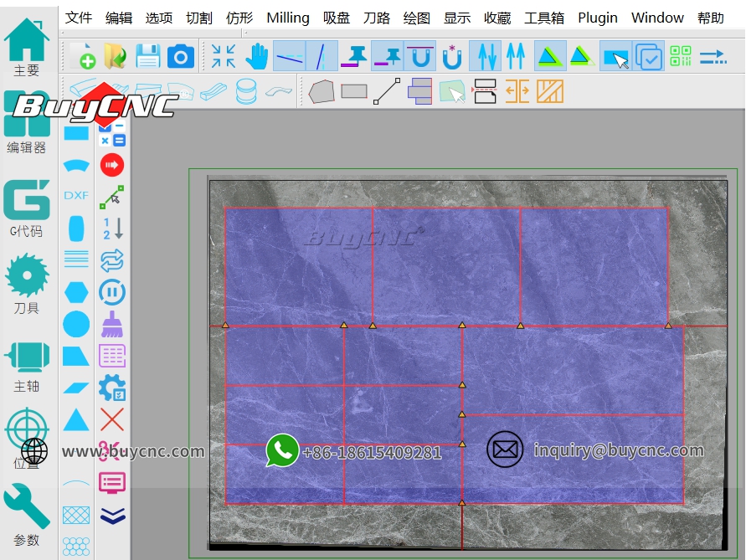Click the red X delete icon
The image size is (746, 560).
point(111,419)
